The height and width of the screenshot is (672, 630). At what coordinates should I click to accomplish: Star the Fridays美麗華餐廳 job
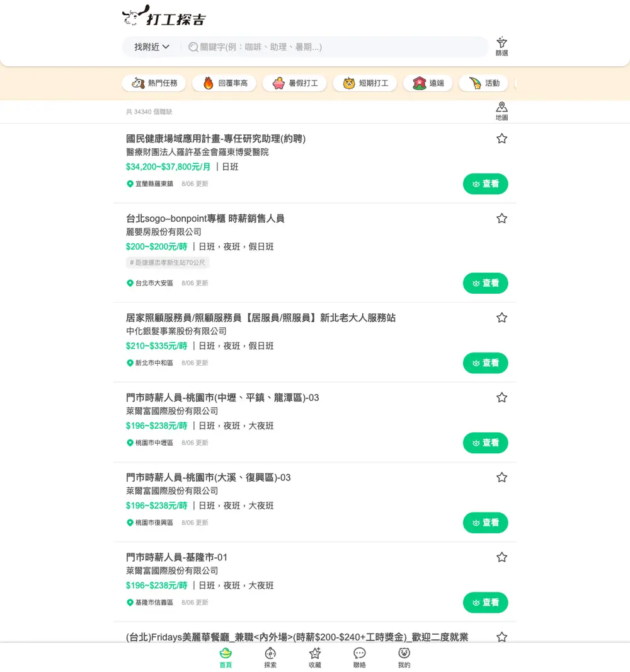pos(501,637)
